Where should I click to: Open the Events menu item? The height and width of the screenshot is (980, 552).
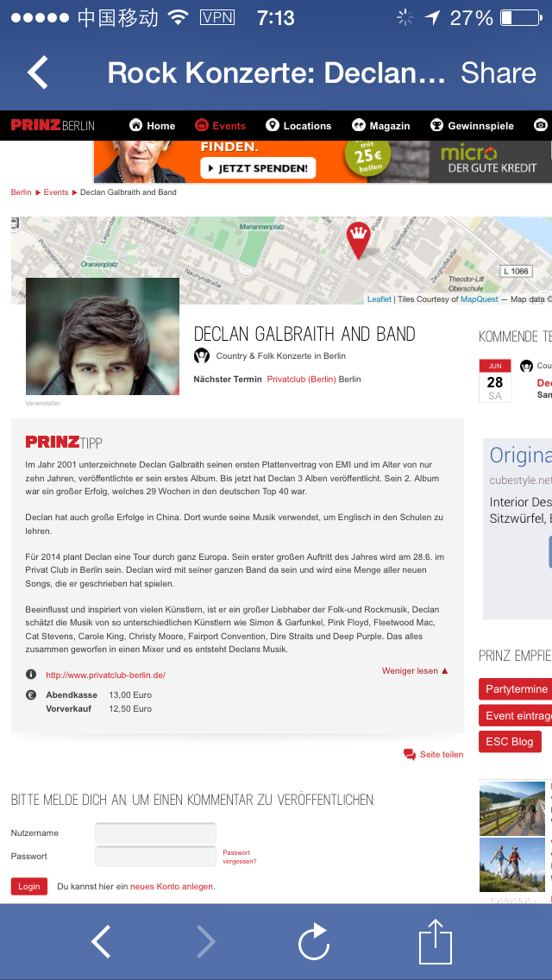pyautogui.click(x=221, y=126)
